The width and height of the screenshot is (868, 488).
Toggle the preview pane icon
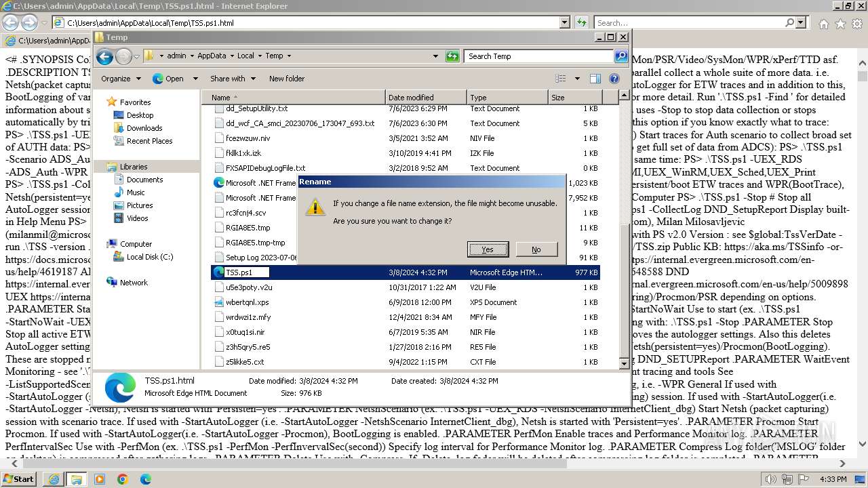click(595, 79)
